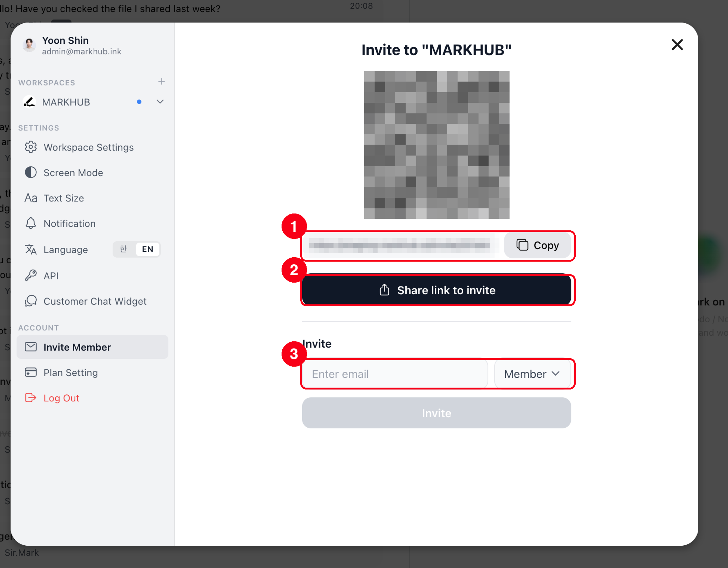
Task: Click the Screen Mode half-circle icon
Action: tap(31, 172)
